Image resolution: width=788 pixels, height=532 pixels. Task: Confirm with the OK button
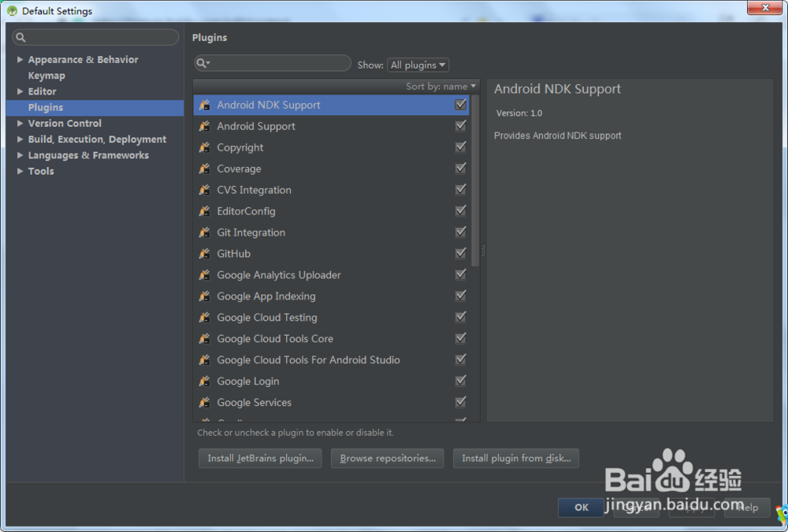click(x=581, y=508)
